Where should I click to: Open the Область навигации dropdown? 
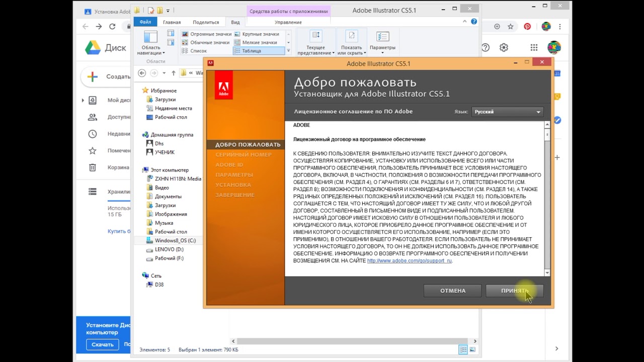[151, 43]
